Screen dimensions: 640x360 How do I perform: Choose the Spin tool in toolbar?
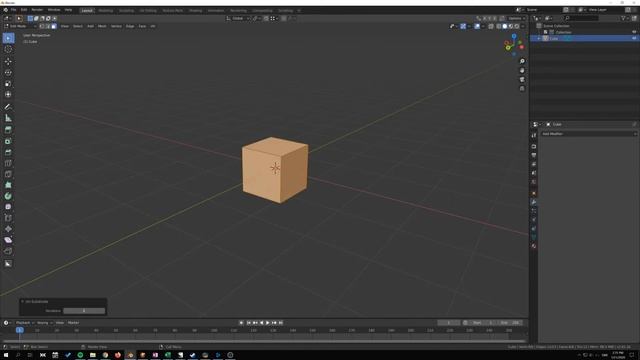8,196
